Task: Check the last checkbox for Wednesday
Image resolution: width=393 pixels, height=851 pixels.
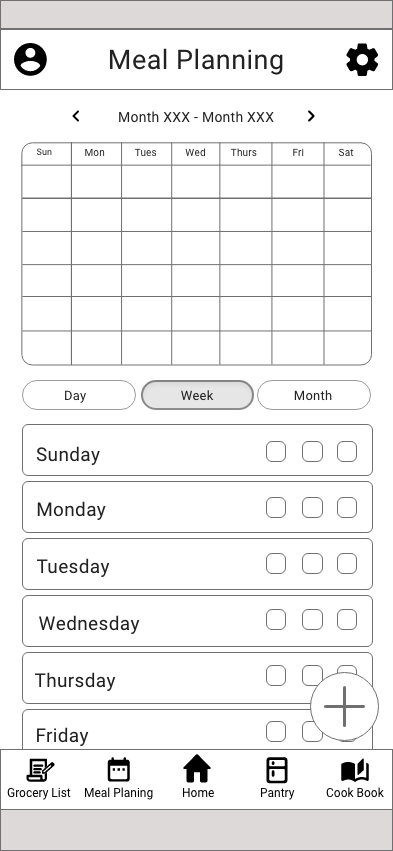Action: click(347, 619)
